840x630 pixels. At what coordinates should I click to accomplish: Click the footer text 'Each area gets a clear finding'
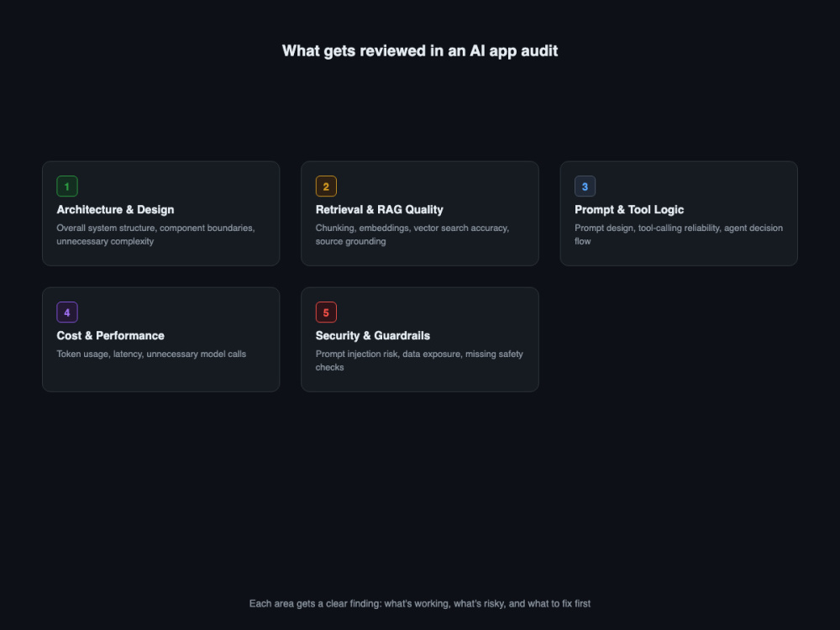(x=420, y=604)
